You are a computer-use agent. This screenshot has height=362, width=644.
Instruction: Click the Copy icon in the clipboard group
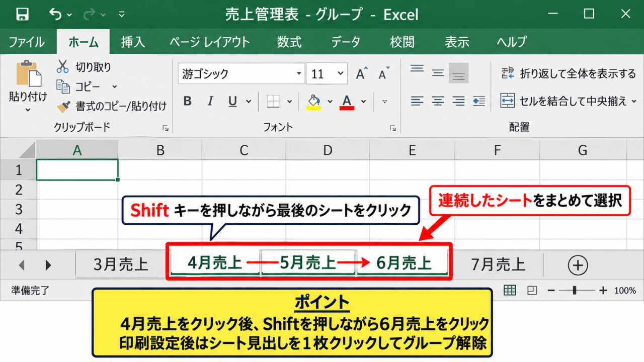(x=63, y=86)
